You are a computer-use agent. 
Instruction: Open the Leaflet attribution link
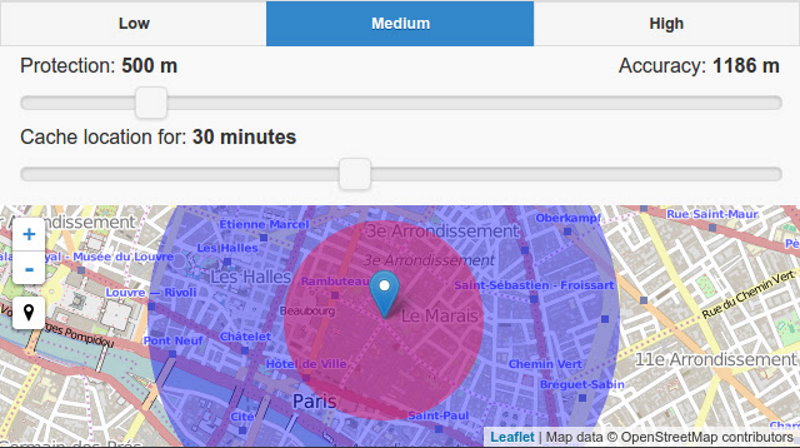pyautogui.click(x=512, y=437)
